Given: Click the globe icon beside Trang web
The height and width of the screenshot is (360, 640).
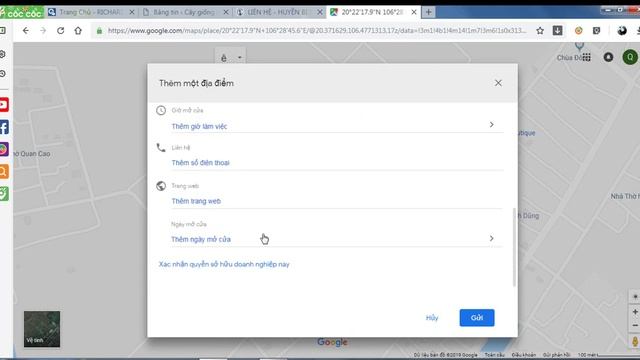Looking at the screenshot, I should point(161,186).
